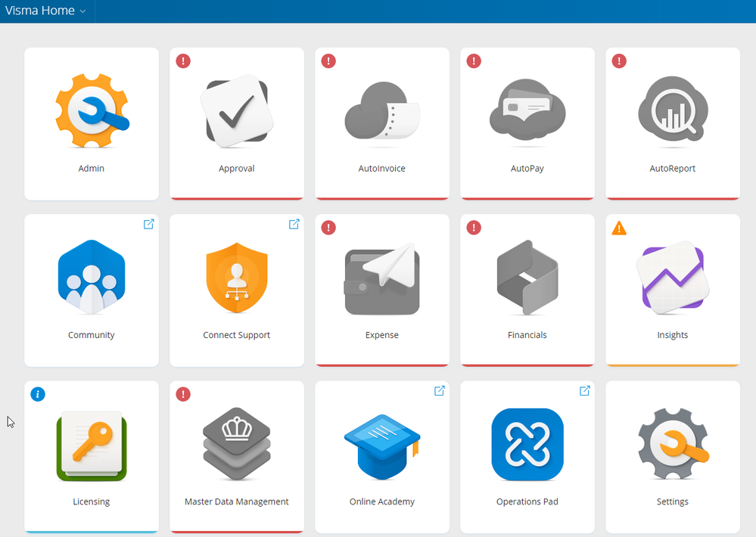756x537 pixels.
Task: Click the Financials label
Action: tap(527, 335)
